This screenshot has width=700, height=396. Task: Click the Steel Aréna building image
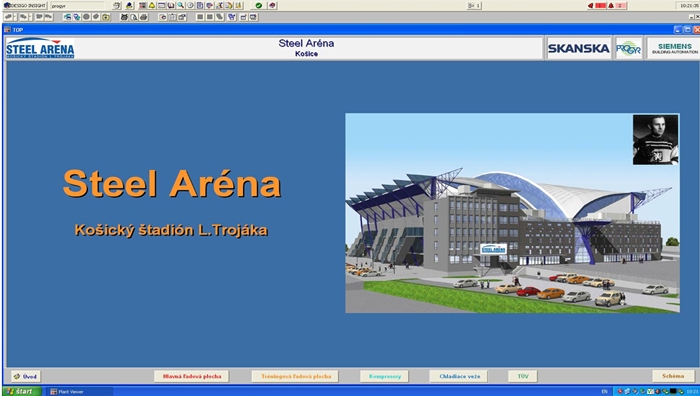point(512,213)
